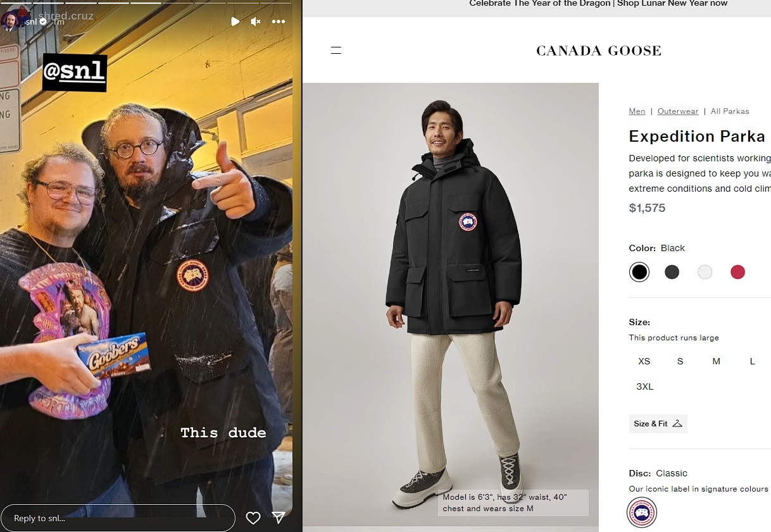Click the hanger icon beside Size & Fit
Image resolution: width=771 pixels, height=532 pixels.
[x=677, y=424]
